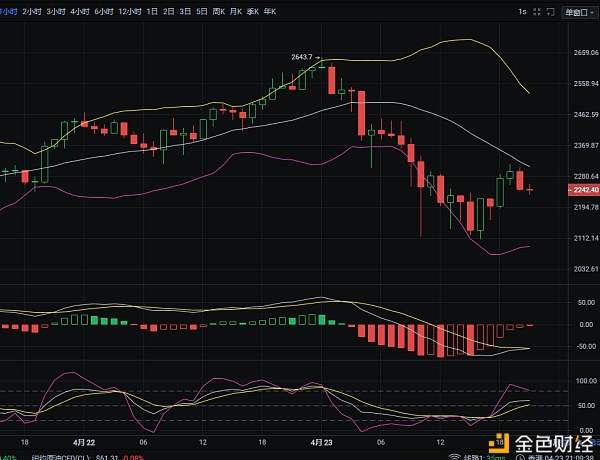Click the 2462.59 price axis label

click(x=586, y=114)
